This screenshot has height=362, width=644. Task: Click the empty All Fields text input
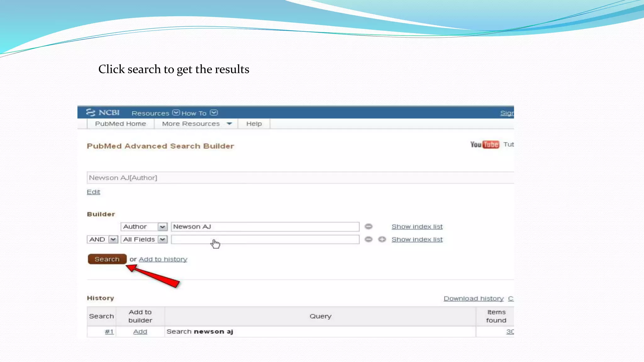point(265,239)
